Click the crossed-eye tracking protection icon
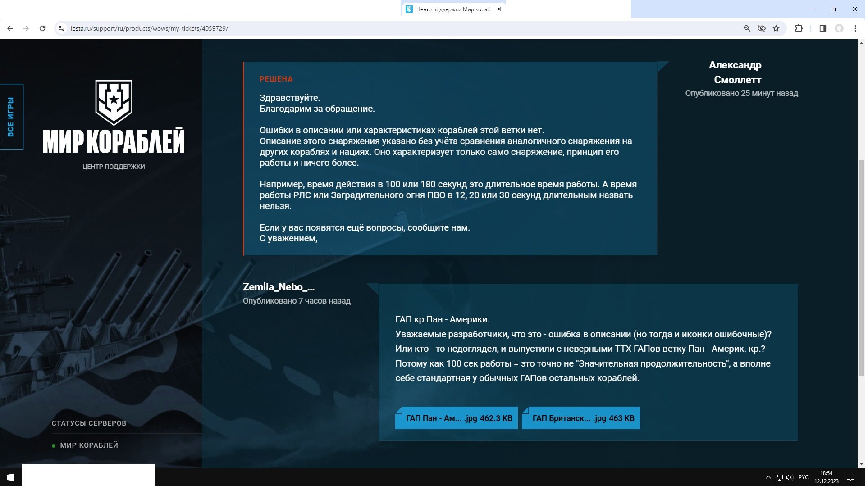Image resolution: width=868 pixels, height=490 pixels. (762, 28)
